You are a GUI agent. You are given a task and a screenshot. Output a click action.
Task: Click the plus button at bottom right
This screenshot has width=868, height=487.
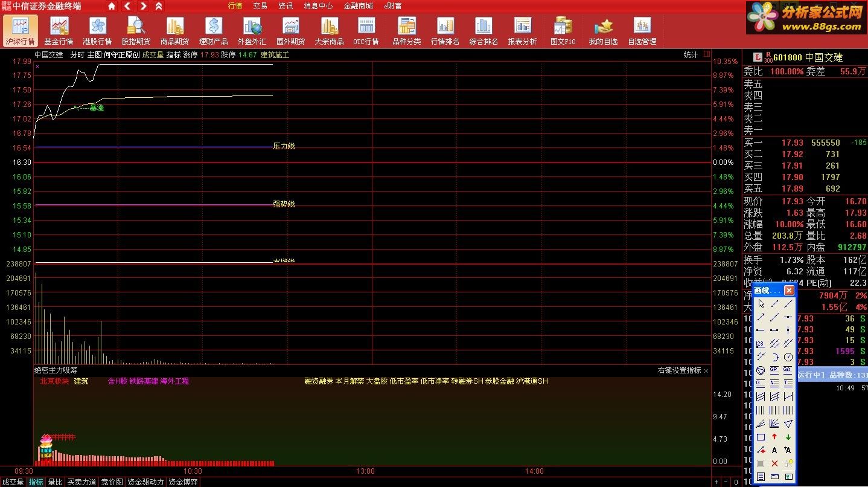click(x=716, y=482)
